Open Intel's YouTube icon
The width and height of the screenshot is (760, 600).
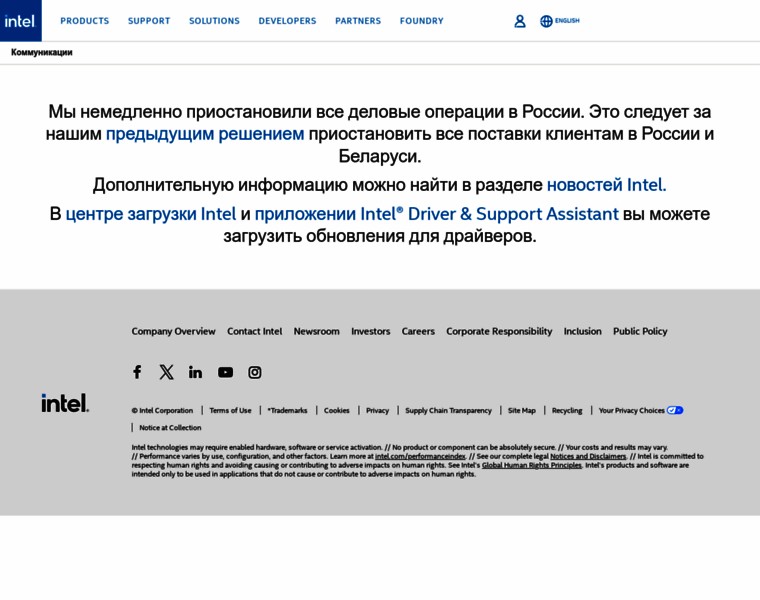(x=225, y=372)
